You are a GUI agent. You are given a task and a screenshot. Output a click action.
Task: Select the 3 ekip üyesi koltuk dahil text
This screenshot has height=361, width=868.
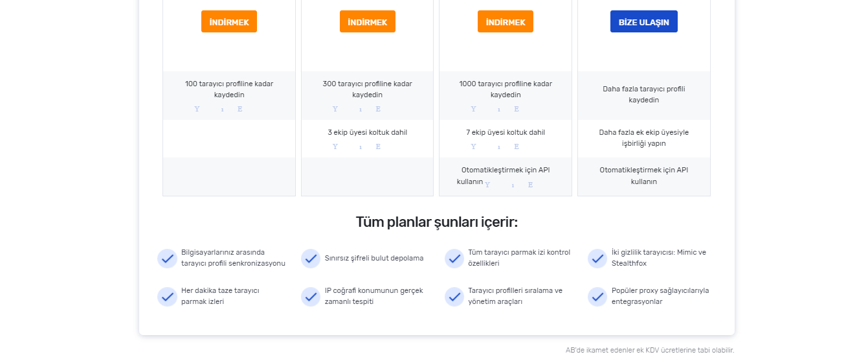(367, 132)
